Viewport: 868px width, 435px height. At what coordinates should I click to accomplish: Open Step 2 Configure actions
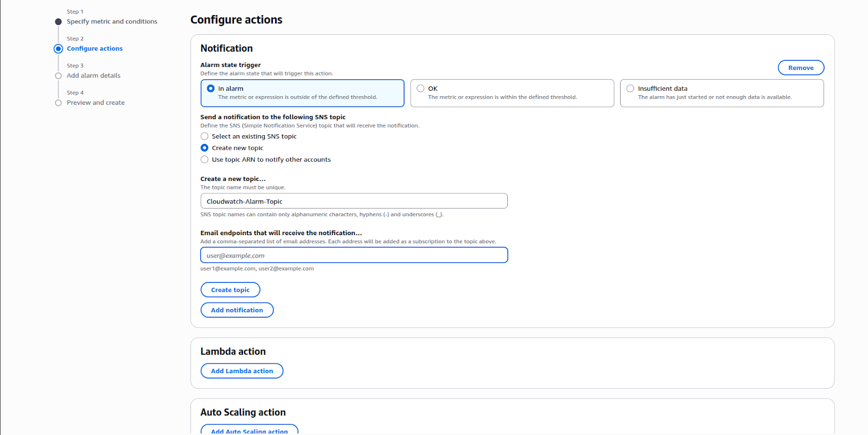[x=94, y=49]
